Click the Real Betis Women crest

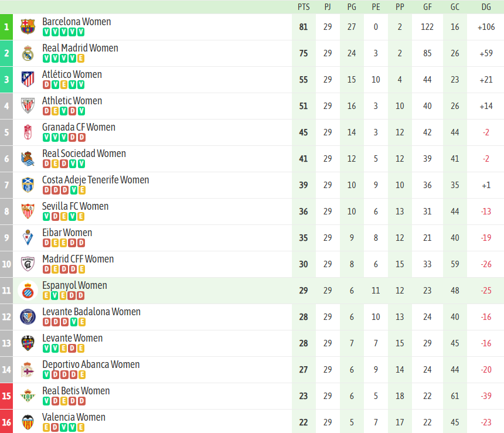pos(28,396)
